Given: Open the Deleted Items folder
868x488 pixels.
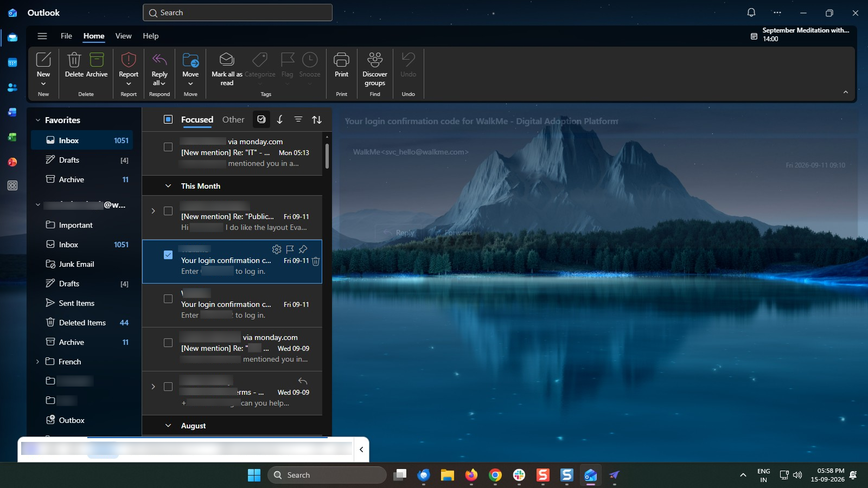Looking at the screenshot, I should pos(83,323).
